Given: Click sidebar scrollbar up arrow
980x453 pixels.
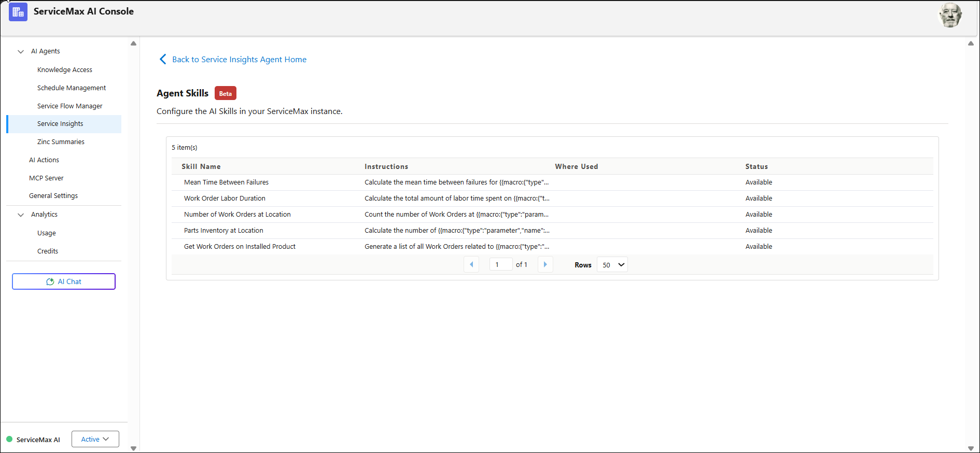Looking at the screenshot, I should [133, 43].
